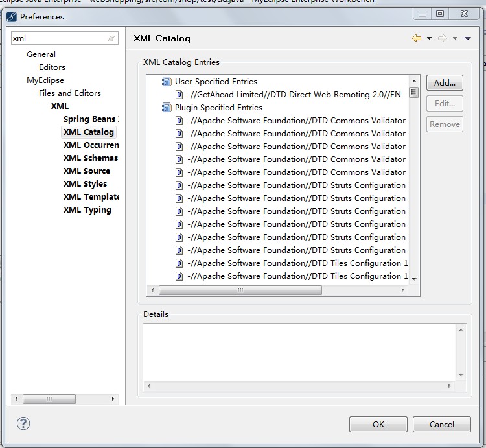This screenshot has height=448, width=486.
Task: Click preferences tree horizontal scrollbar thumb
Action: click(x=49, y=399)
